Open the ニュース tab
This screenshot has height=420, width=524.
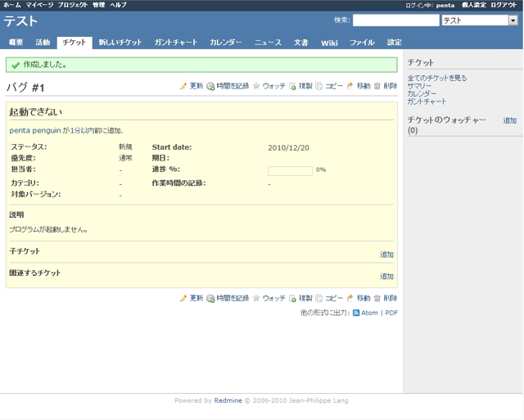pyautogui.click(x=268, y=43)
